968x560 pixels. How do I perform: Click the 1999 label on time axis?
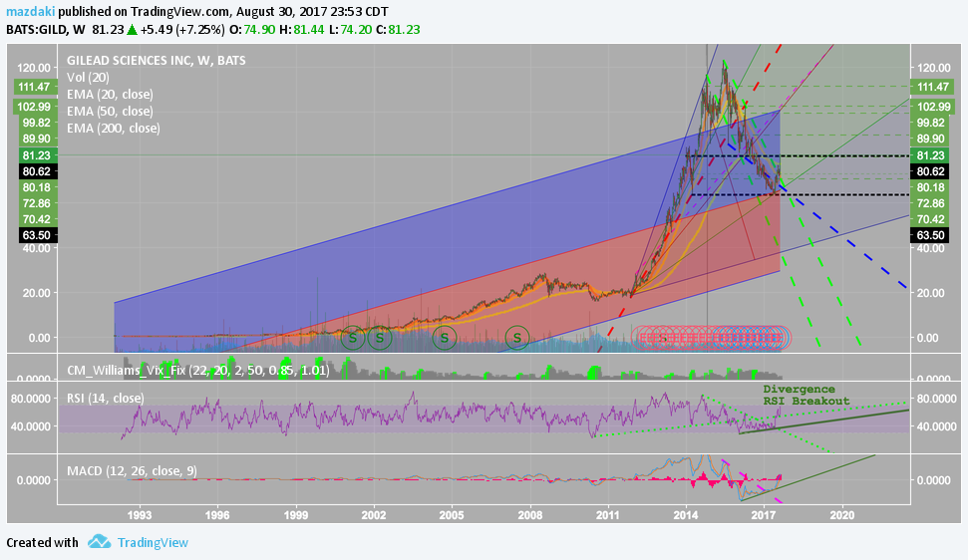click(296, 515)
